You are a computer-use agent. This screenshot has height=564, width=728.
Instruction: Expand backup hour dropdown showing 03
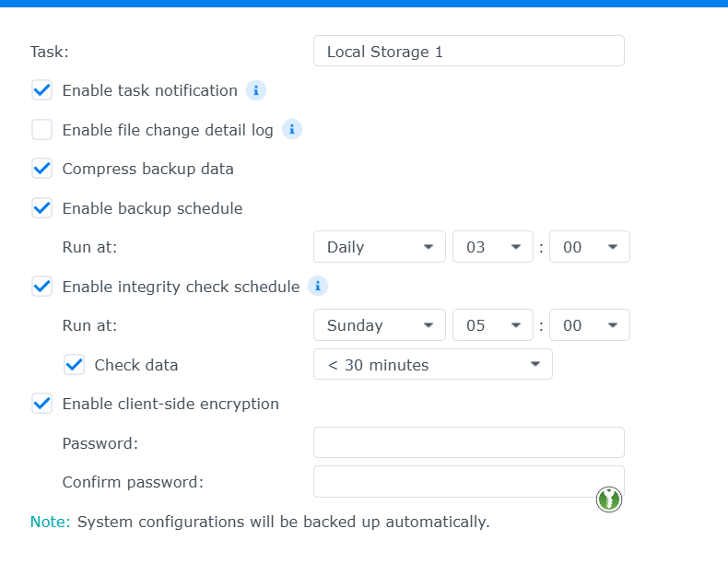[492, 247]
